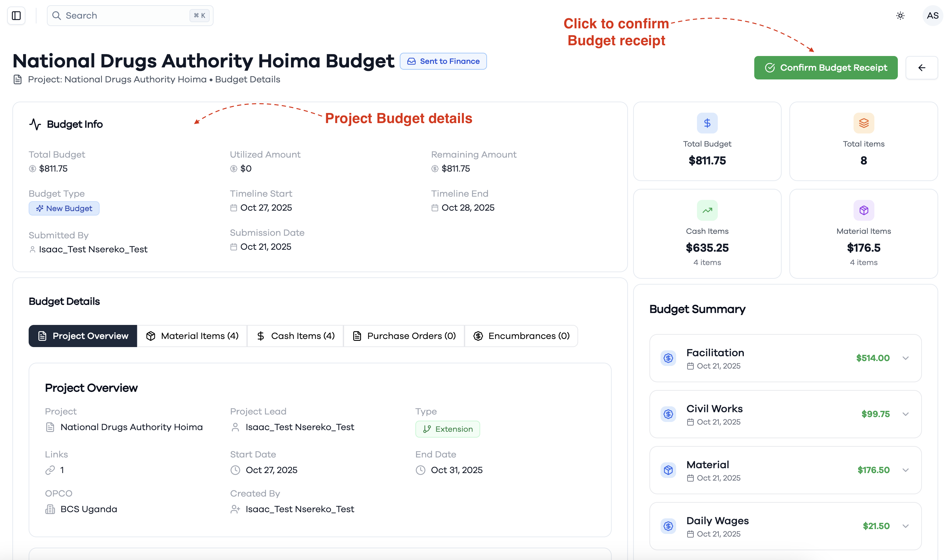
Task: Open the Encumbrances (0) tab
Action: click(521, 336)
